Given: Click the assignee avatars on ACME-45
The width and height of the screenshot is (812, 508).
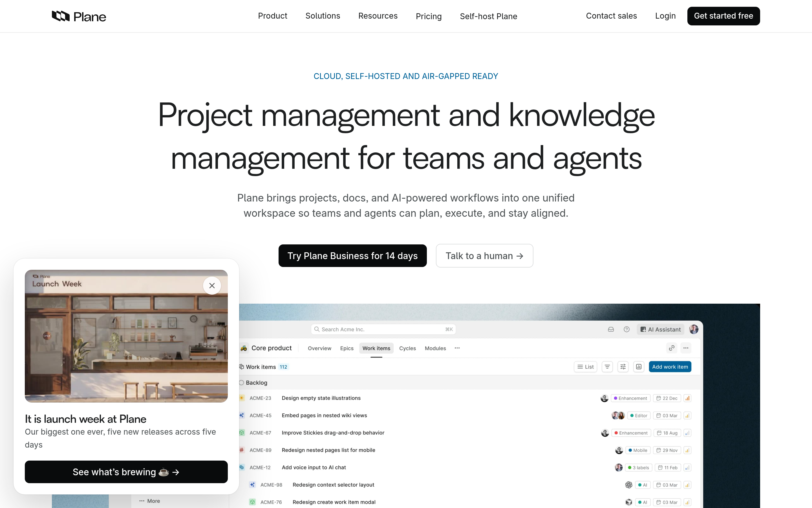Looking at the screenshot, I should (x=618, y=416).
